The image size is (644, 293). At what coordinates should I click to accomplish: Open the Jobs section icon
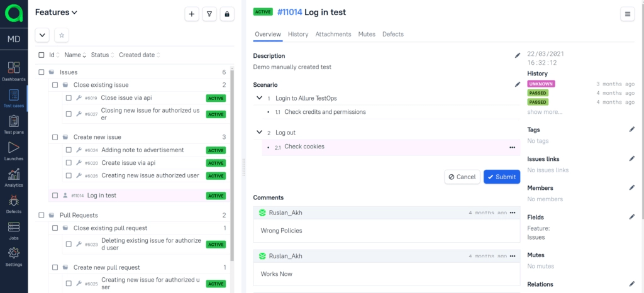pyautogui.click(x=14, y=229)
